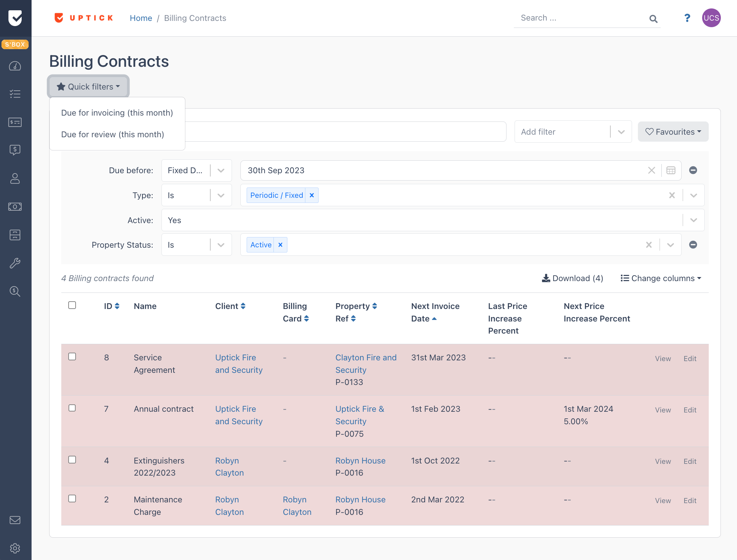
Task: Click the Uptick shield logo in sidebar
Action: [15, 18]
